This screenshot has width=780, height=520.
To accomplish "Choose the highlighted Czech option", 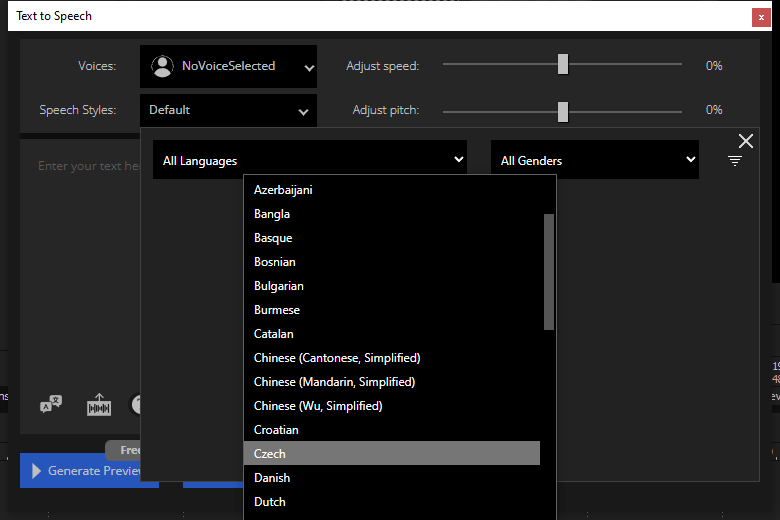I will coord(392,453).
